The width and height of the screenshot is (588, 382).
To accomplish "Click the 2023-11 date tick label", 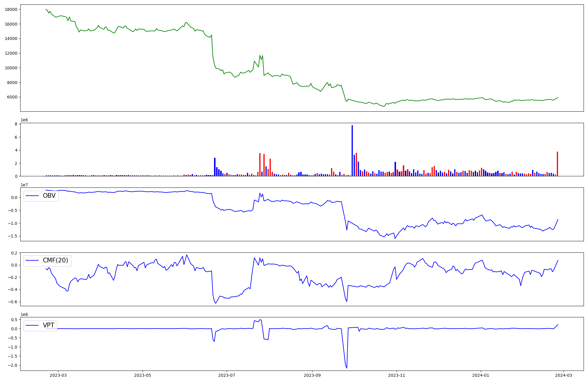I will click(x=397, y=375).
